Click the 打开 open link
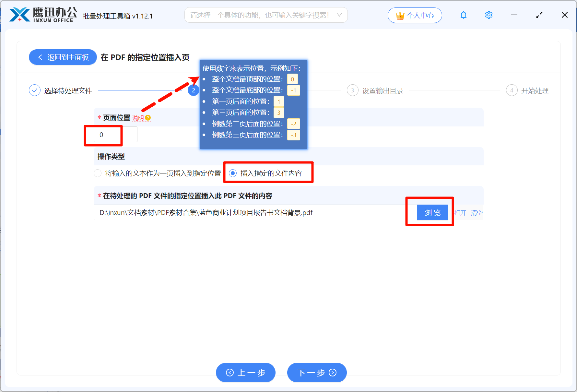The width and height of the screenshot is (577, 392). coord(460,213)
